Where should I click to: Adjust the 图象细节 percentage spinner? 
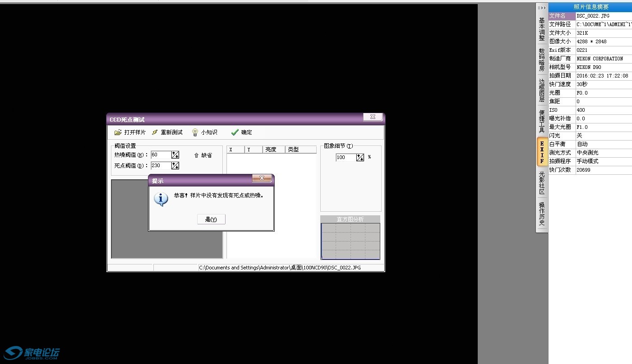360,157
